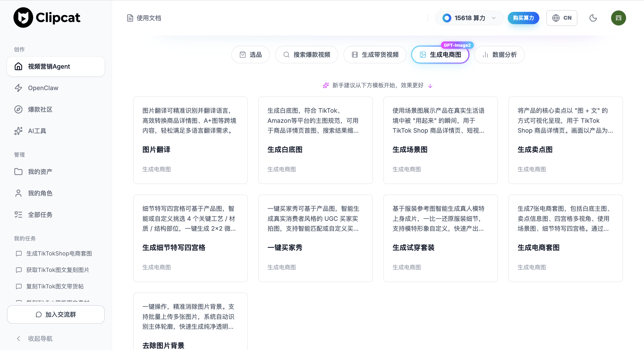Click the 加入交流群 button

pyautogui.click(x=56, y=314)
